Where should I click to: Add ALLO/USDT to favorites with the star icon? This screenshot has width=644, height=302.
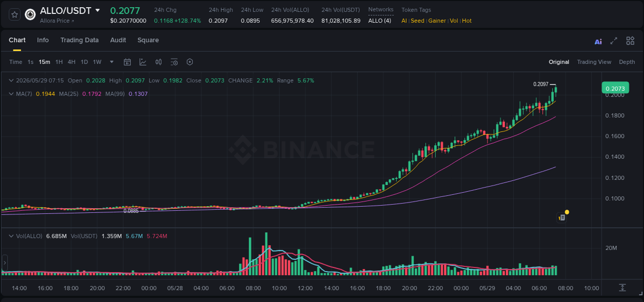[15, 14]
